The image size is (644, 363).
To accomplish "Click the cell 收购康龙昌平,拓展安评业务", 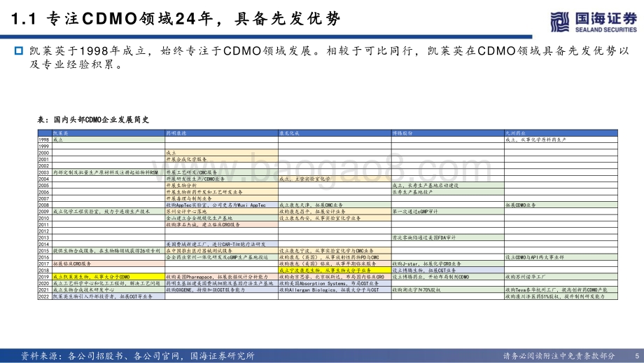I will point(335,212).
